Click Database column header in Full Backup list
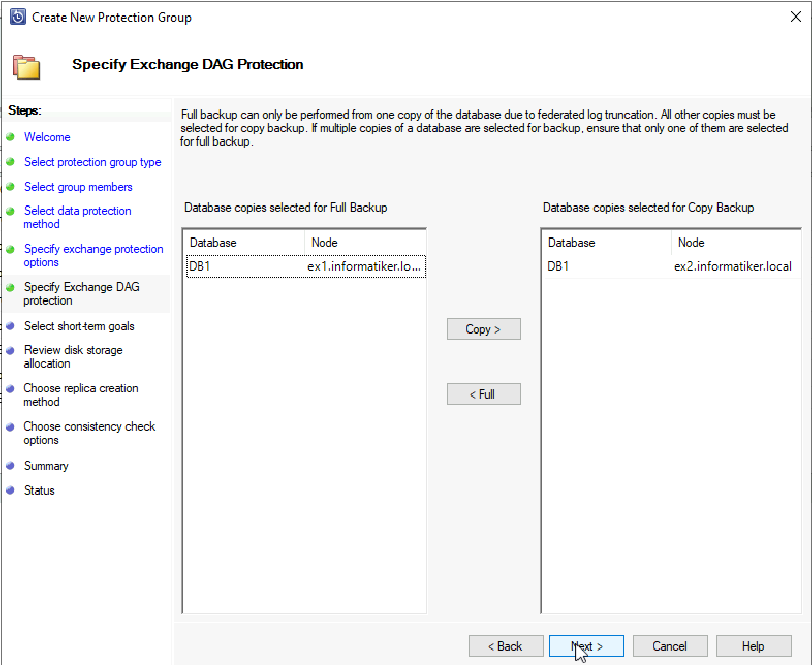The image size is (812, 665). coord(244,243)
